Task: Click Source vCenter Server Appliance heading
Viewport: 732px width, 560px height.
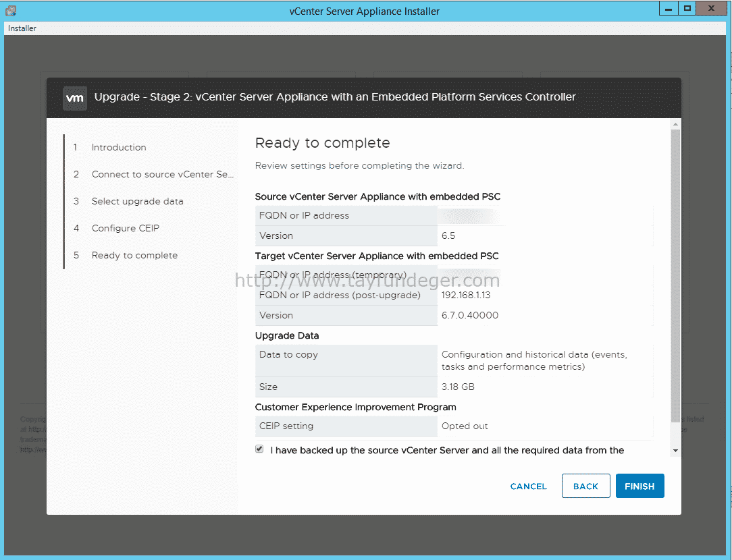Action: [377, 196]
